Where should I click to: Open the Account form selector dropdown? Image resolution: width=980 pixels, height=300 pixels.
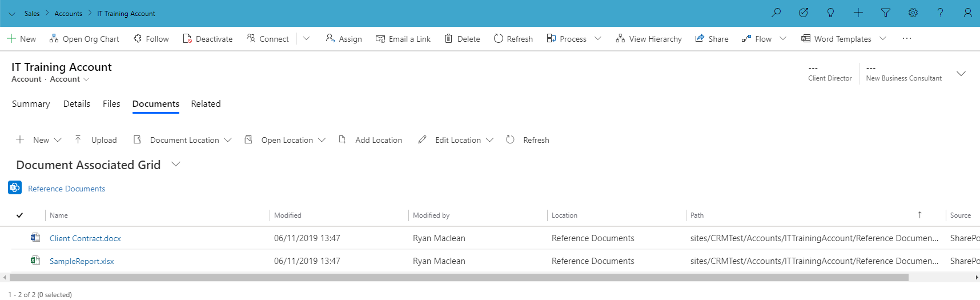(x=69, y=79)
